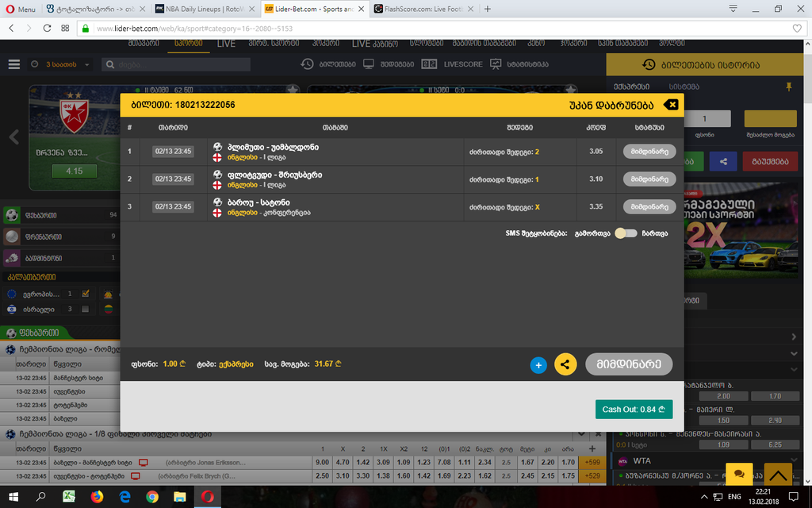Open the LIVE navigation tab
Image resolution: width=812 pixels, height=508 pixels.
point(226,44)
